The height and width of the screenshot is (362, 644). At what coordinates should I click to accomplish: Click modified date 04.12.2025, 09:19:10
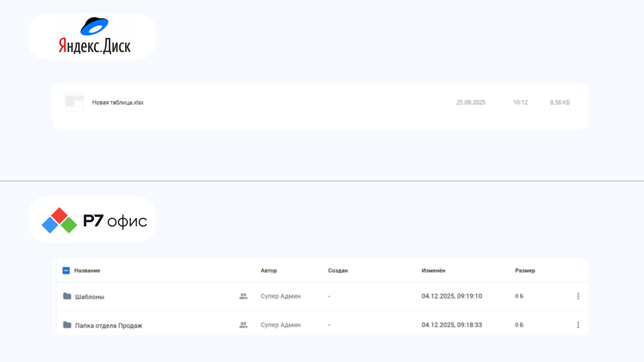pos(452,296)
